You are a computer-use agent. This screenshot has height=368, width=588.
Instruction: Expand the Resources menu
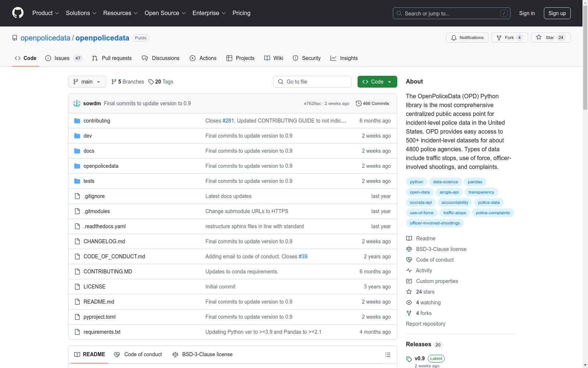(121, 13)
